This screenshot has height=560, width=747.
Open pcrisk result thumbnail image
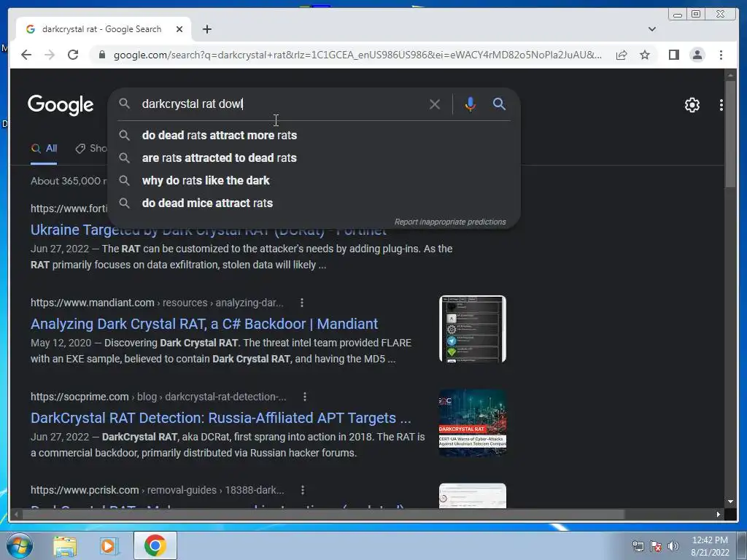[473, 496]
